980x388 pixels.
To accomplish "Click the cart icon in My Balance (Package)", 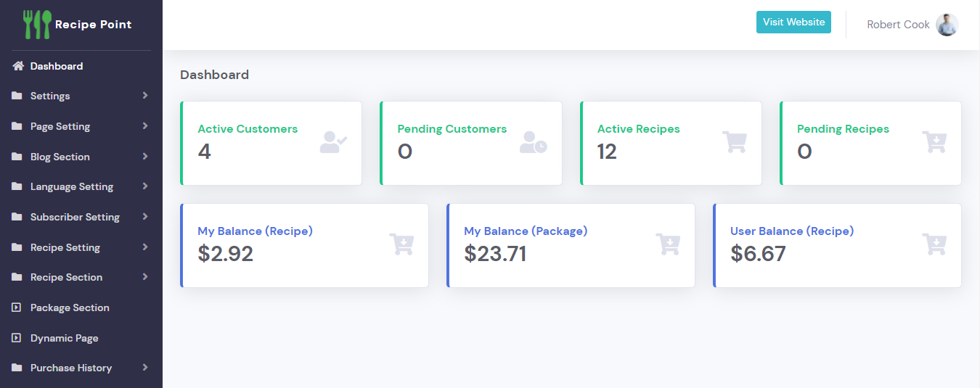I will 667,244.
